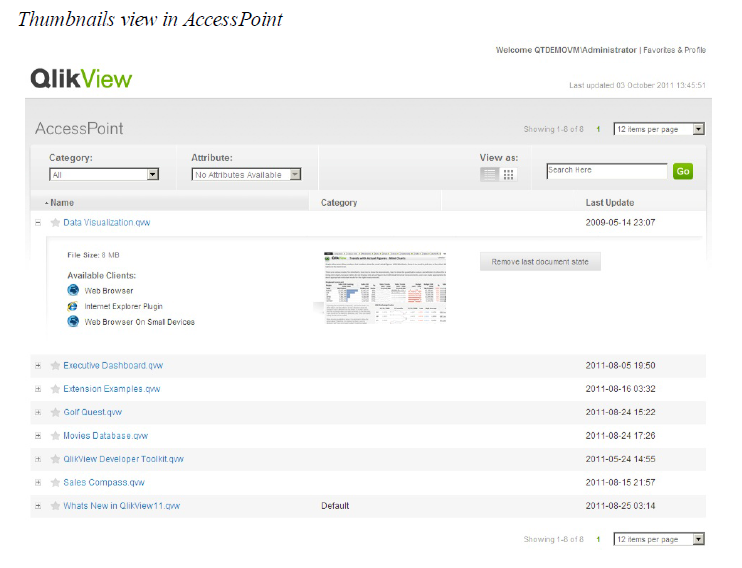Viewport: 742px width, 568px height.
Task: Star the QlikView Developer Toolkit.qvw row
Action: (55, 459)
